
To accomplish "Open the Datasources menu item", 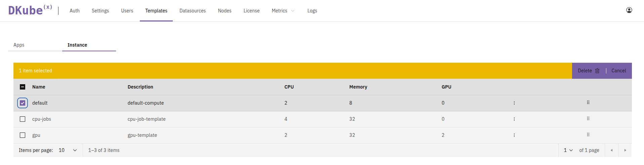I will [192, 11].
